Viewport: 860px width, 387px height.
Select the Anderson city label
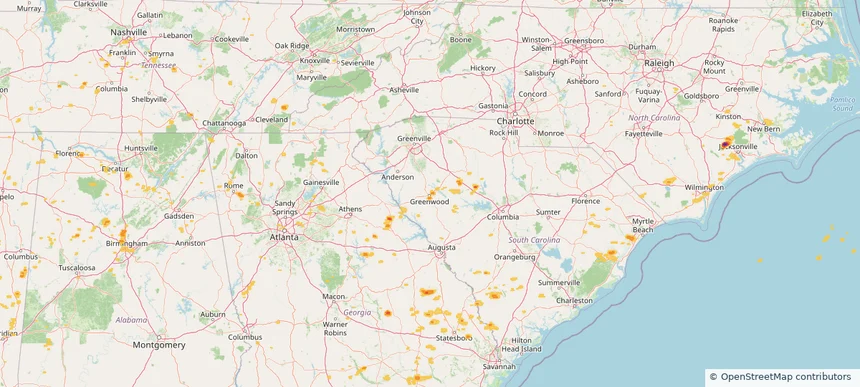(x=398, y=177)
